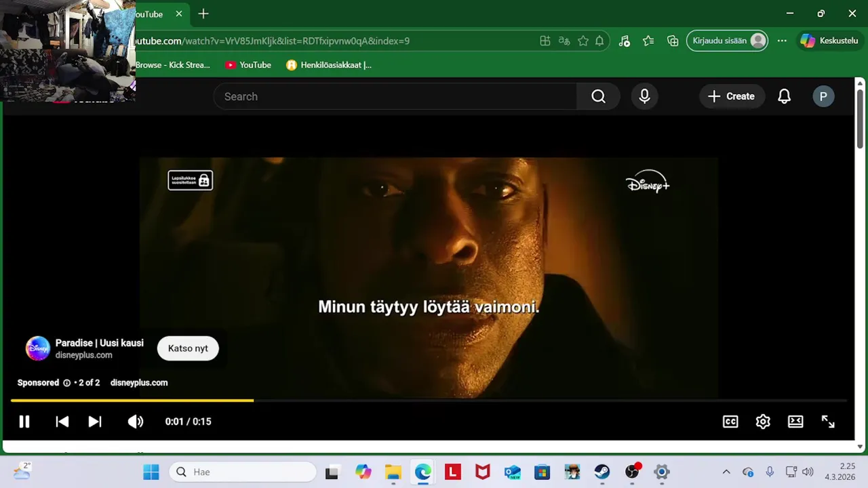Open the Henkilöasiakkaat bookmark
The image size is (868, 488).
[x=329, y=65]
